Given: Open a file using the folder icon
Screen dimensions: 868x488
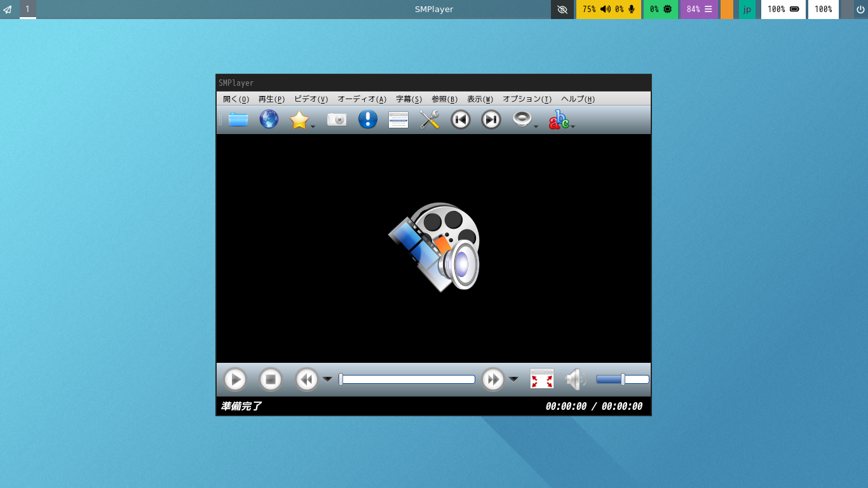Looking at the screenshot, I should 238,119.
